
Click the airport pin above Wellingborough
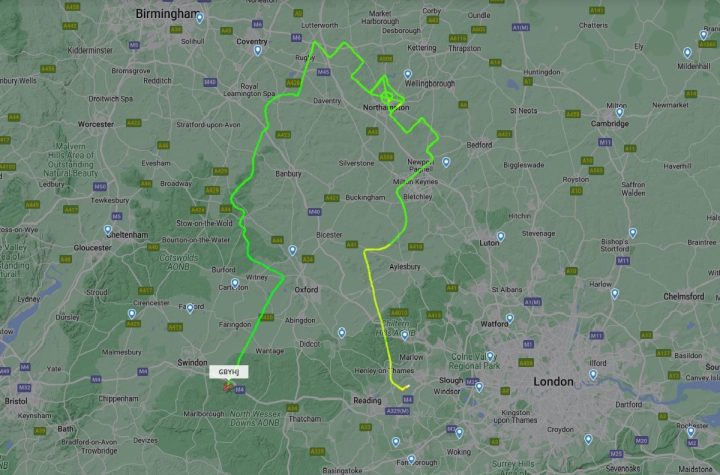(407, 74)
